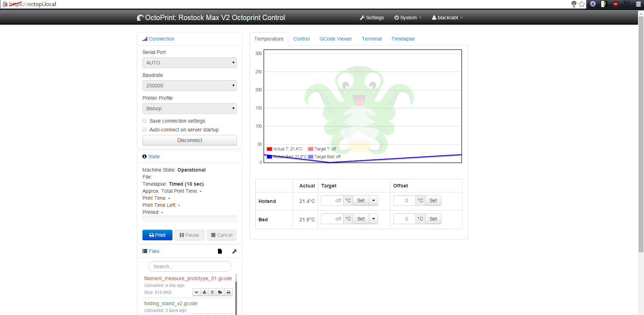Toggle Auto-connect on server startup
Screen dimensions: 644x315
point(145,130)
